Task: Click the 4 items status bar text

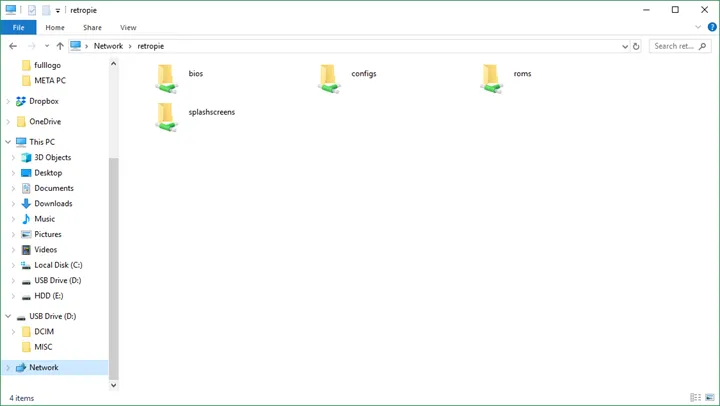Action: tap(22, 398)
